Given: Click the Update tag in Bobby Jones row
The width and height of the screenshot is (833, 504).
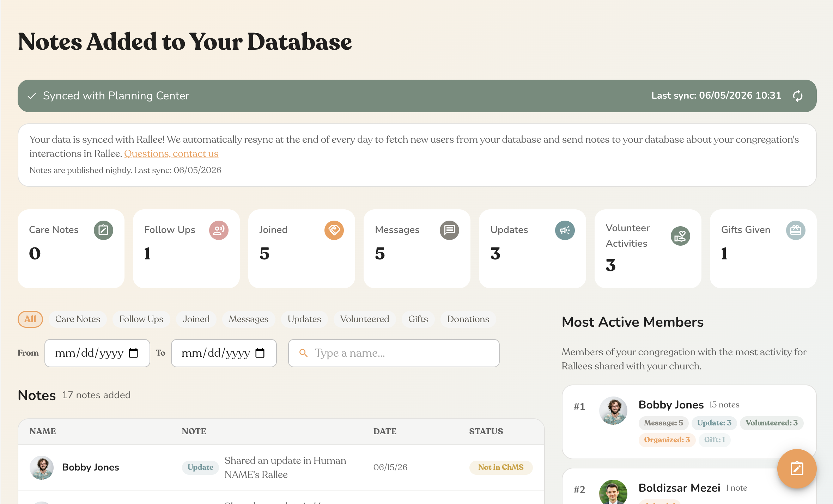Looking at the screenshot, I should pyautogui.click(x=200, y=467).
